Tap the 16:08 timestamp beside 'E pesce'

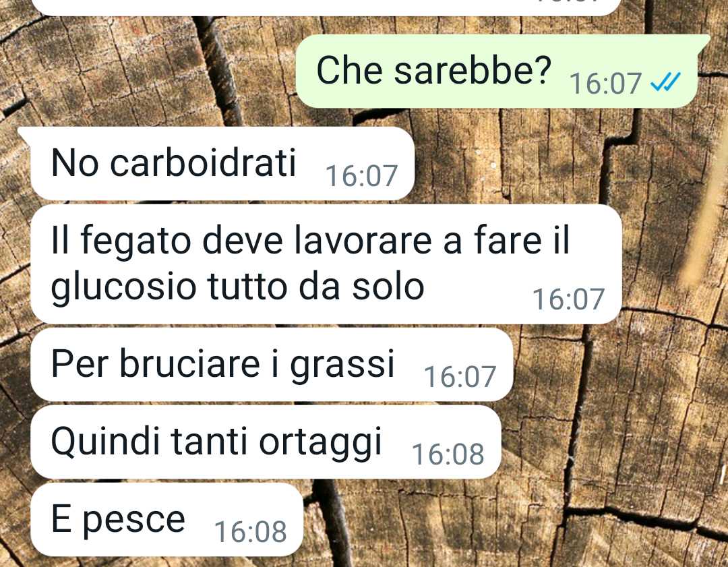point(250,532)
